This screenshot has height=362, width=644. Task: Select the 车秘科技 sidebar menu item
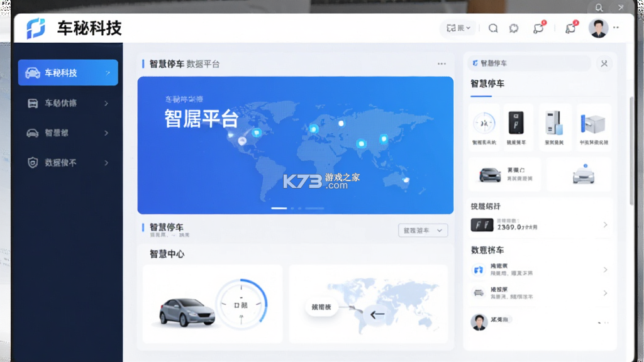click(68, 73)
